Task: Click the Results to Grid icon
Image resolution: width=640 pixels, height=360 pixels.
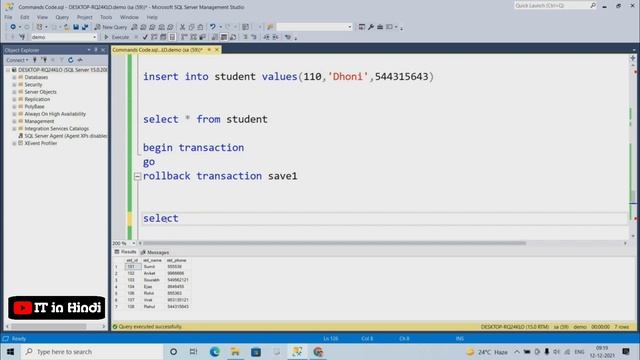Action: [x=224, y=37]
